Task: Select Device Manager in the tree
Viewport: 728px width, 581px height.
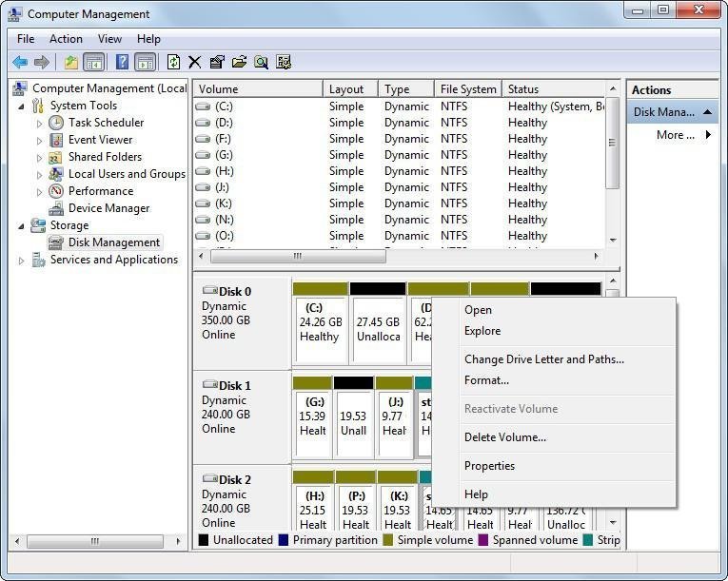Action: point(108,208)
